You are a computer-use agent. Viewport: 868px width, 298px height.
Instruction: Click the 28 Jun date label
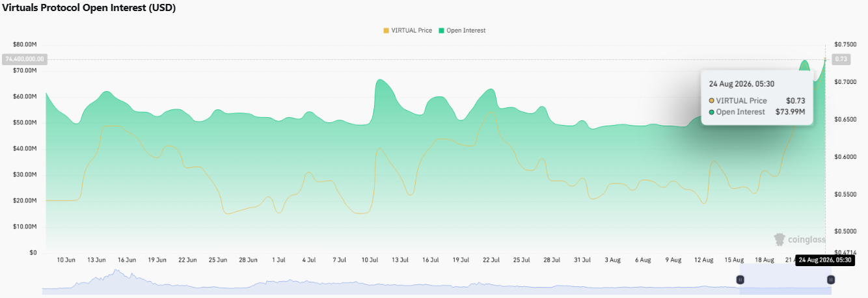click(249, 260)
